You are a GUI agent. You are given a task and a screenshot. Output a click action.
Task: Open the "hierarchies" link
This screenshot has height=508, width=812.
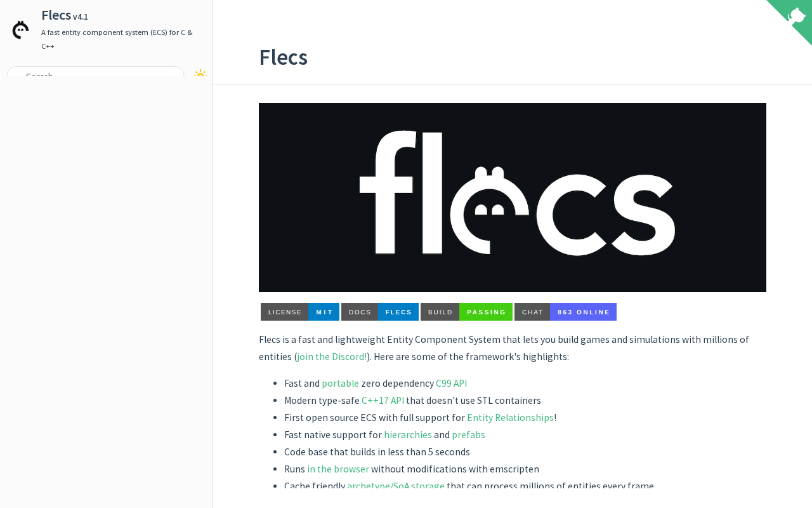point(408,434)
